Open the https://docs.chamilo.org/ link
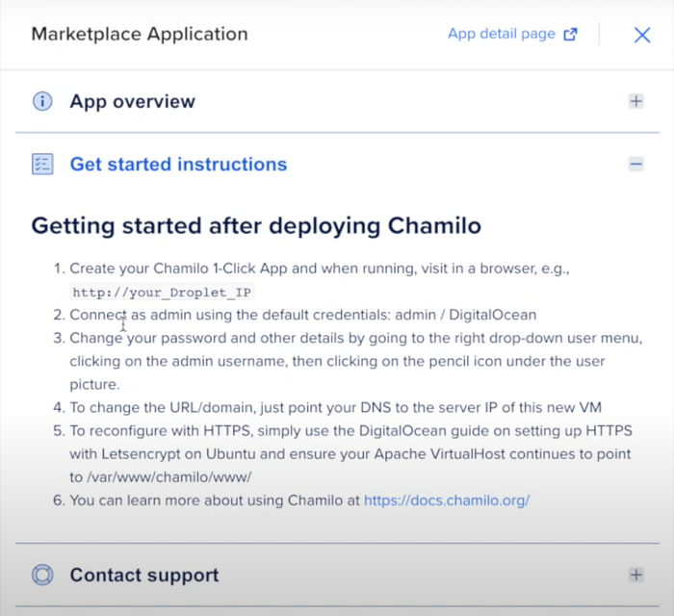This screenshot has height=616, width=674. click(x=447, y=500)
